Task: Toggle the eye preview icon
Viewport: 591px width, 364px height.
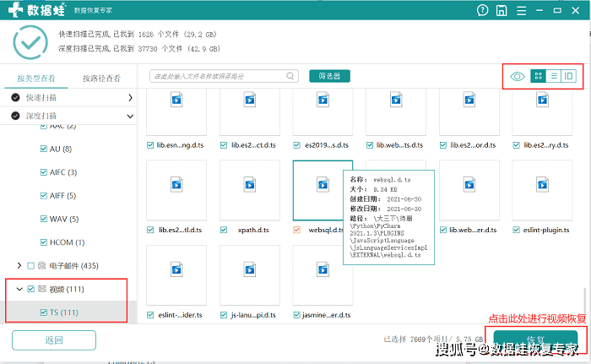Action: [517, 77]
